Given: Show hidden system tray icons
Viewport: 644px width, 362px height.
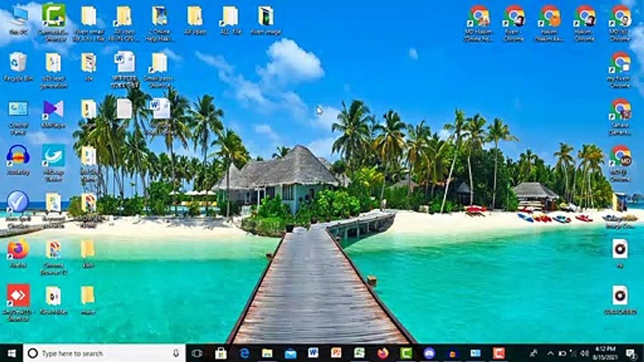Looking at the screenshot, I should pyautogui.click(x=550, y=353).
